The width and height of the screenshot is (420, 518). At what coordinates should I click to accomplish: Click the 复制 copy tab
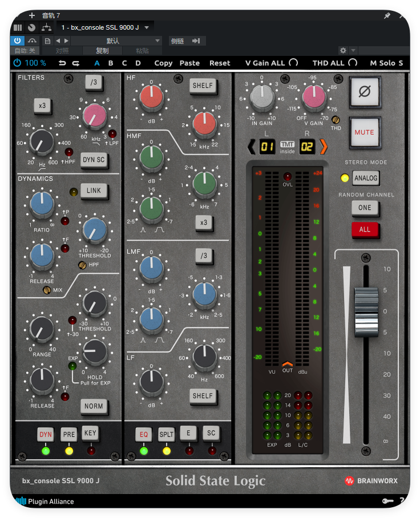[102, 51]
